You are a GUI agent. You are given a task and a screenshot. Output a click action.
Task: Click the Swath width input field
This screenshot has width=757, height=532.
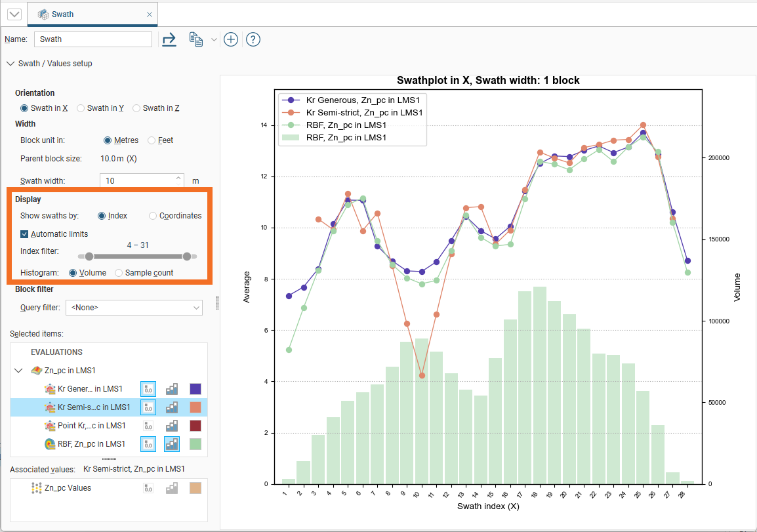tap(136, 181)
